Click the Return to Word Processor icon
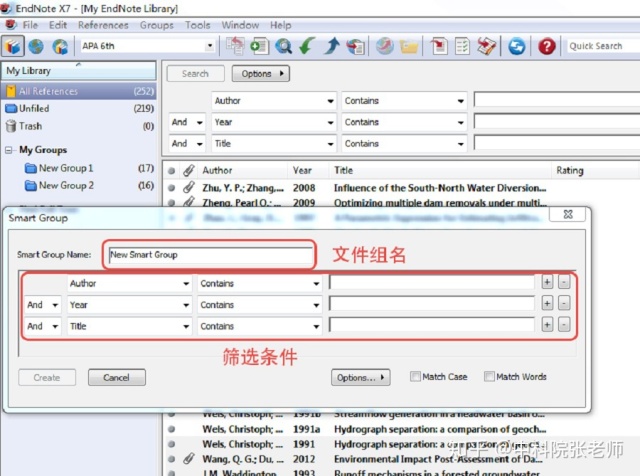 tap(487, 46)
